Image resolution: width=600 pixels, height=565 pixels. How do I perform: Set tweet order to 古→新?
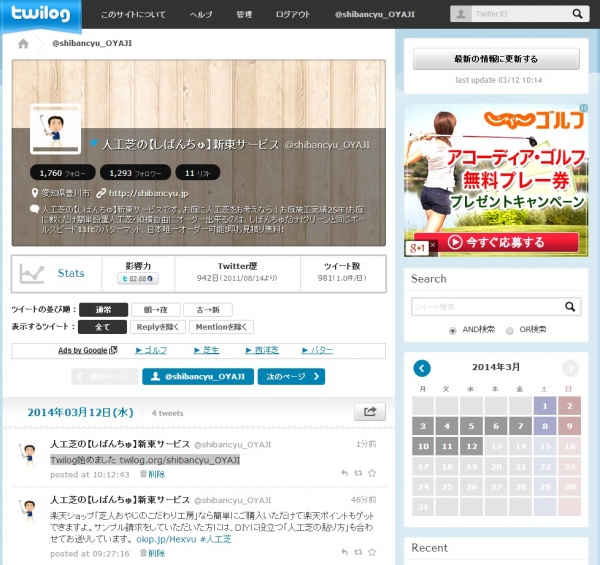208,309
